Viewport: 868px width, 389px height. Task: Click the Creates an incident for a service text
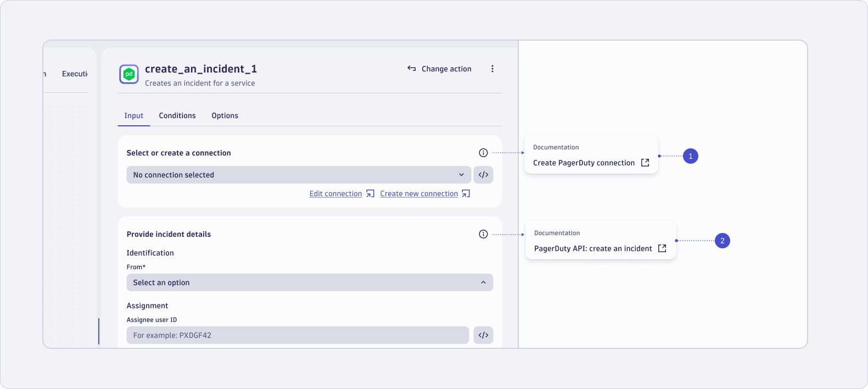[200, 83]
